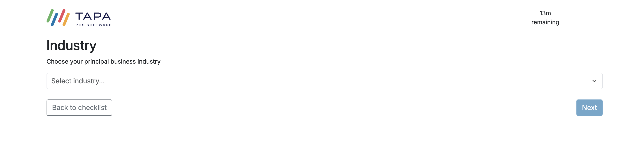The height and width of the screenshot is (168, 644).
Task: Click the green stripe in TAPA logo
Action: tap(50, 15)
